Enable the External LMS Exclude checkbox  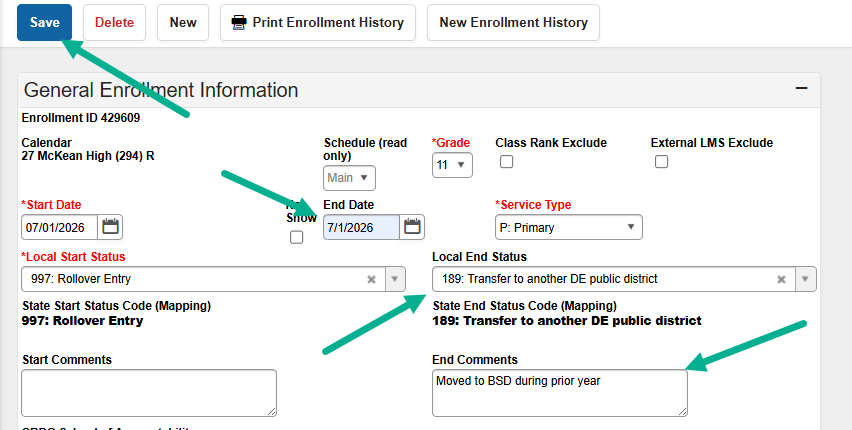(661, 161)
